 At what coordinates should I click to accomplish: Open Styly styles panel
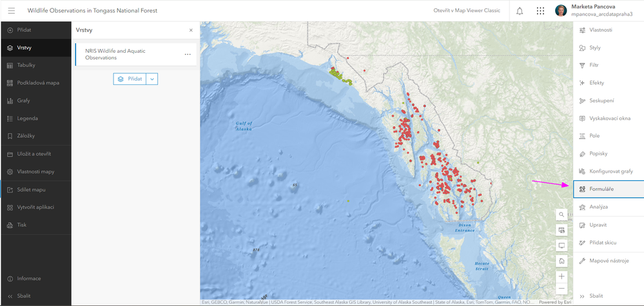609,48
